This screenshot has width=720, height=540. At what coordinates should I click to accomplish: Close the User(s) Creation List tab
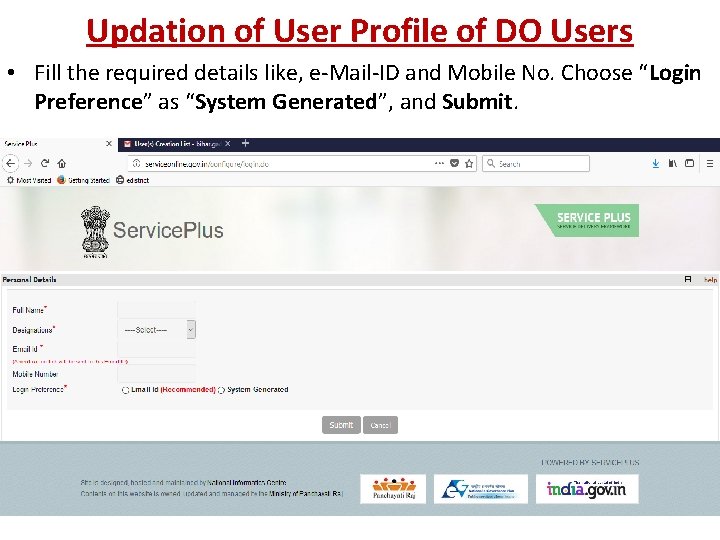coord(228,144)
